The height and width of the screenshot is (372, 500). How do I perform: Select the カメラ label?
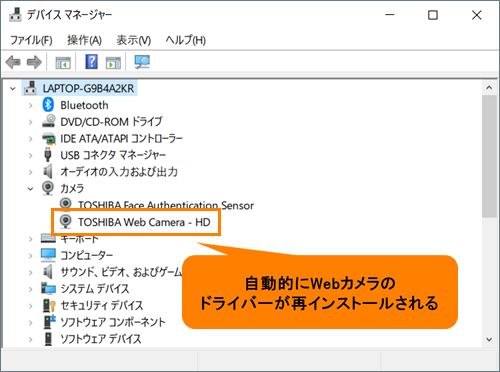[x=72, y=189]
